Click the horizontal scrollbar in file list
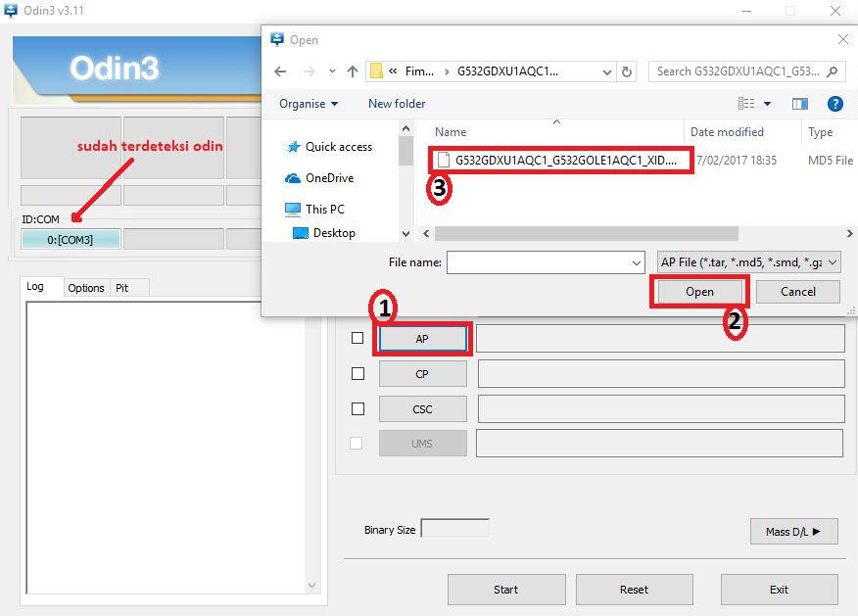This screenshot has height=616, width=858. coord(586,234)
